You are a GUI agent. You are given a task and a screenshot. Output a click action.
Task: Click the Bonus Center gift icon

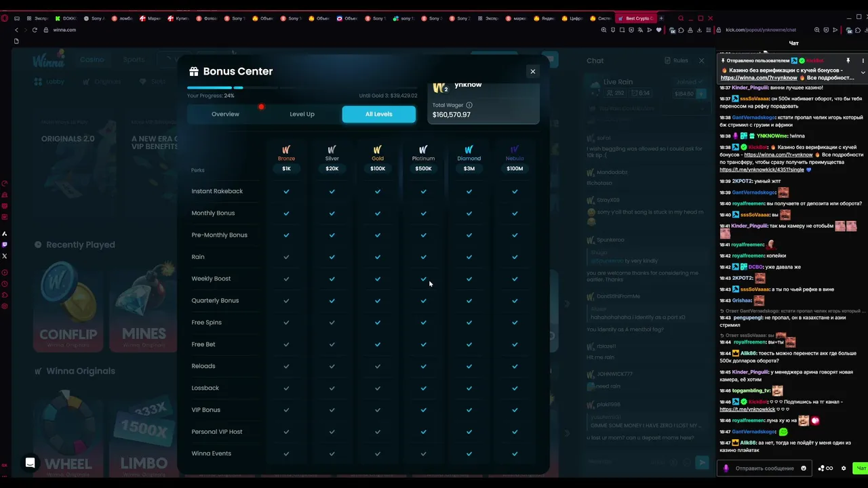tap(194, 71)
